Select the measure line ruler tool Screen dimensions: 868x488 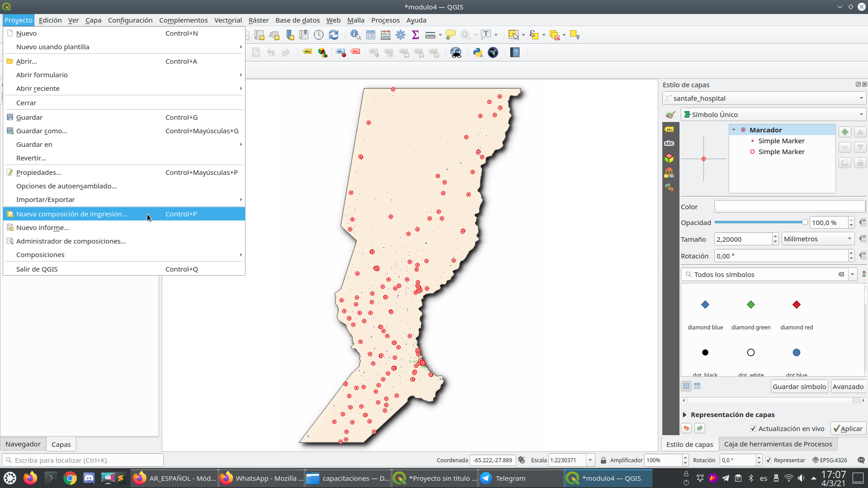point(430,35)
